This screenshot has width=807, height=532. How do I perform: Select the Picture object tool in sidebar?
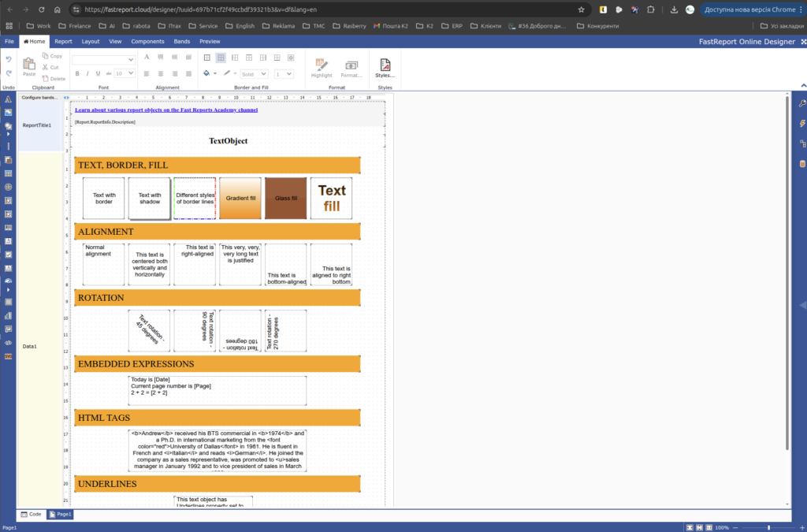tap(9, 113)
